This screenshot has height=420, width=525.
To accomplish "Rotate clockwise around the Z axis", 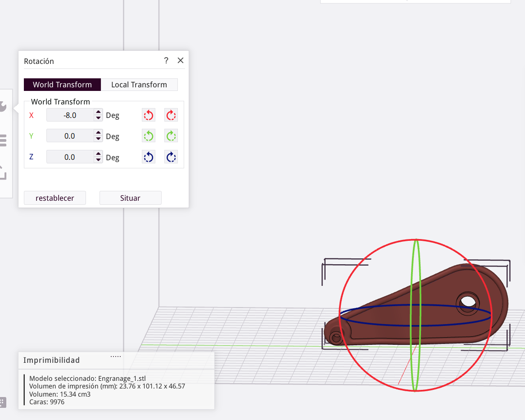I will (171, 157).
